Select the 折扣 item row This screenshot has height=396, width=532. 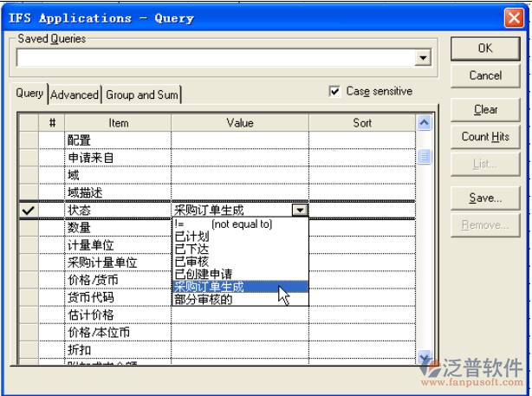point(118,350)
